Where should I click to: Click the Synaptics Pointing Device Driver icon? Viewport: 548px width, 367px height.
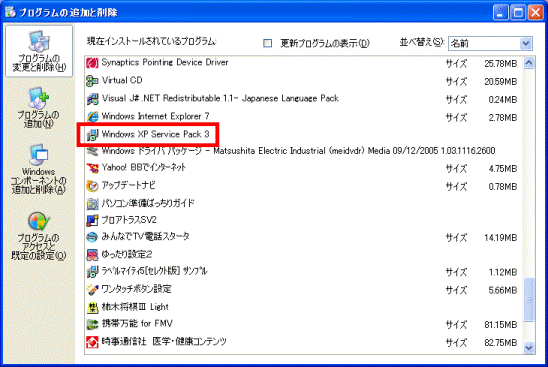coord(92,63)
